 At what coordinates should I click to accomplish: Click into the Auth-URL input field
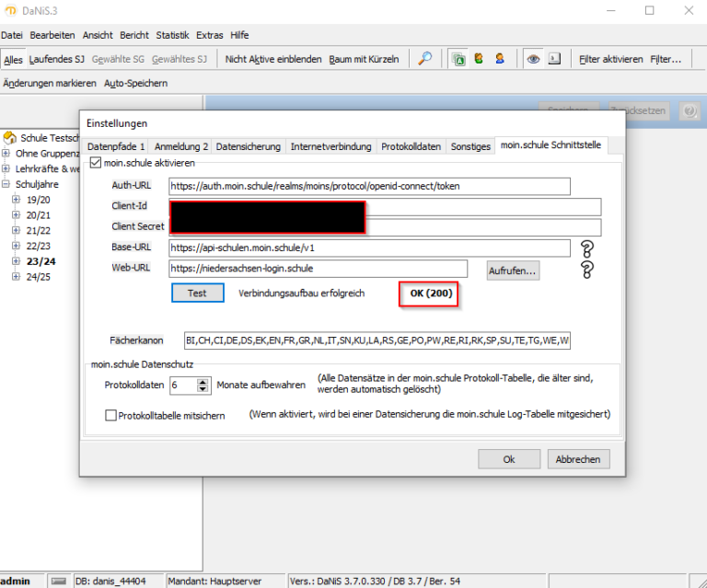click(369, 186)
